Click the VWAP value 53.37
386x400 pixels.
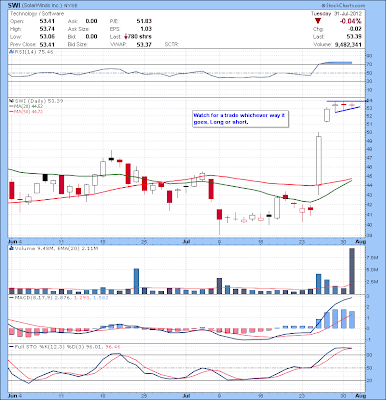[144, 44]
